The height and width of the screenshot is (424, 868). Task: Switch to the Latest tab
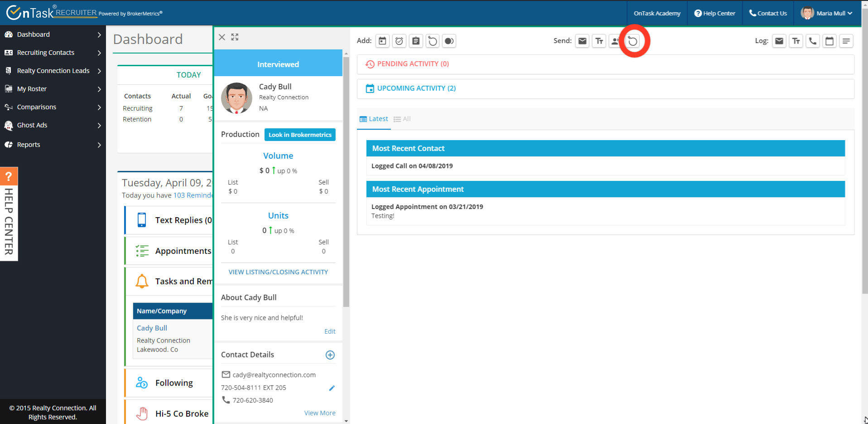click(x=374, y=119)
